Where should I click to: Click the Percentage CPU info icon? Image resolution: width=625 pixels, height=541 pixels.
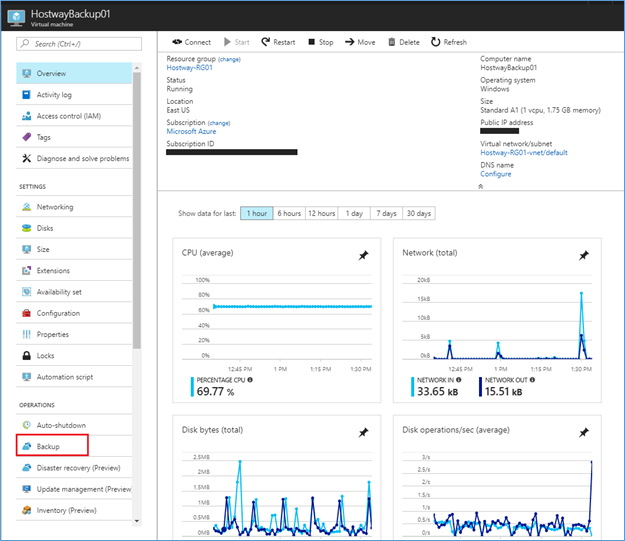(250, 380)
